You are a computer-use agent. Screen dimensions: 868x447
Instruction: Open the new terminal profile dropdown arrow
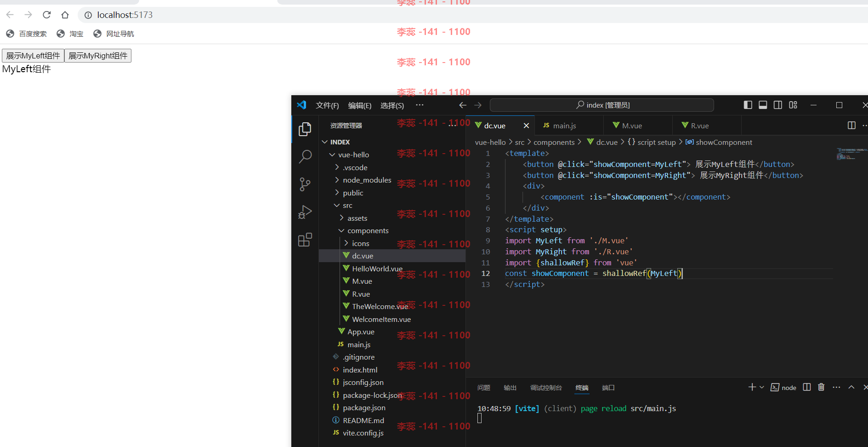(x=762, y=387)
